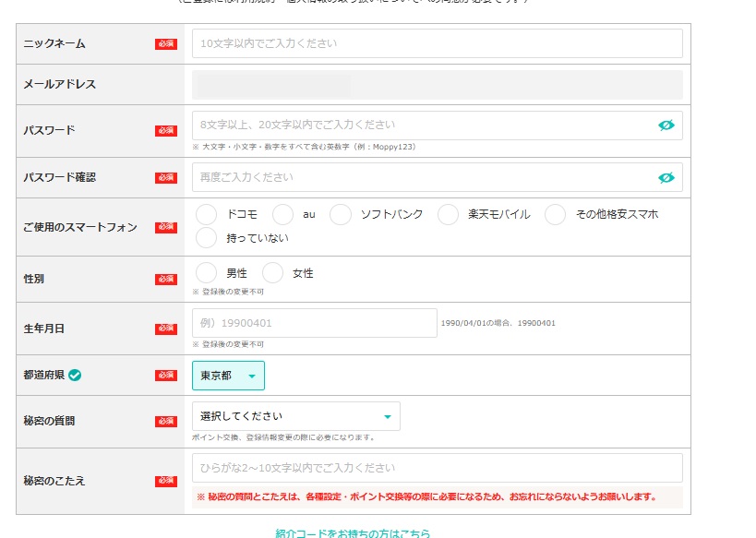Select the ドコモ radio button
This screenshot has width=756, height=538.
coord(207,214)
